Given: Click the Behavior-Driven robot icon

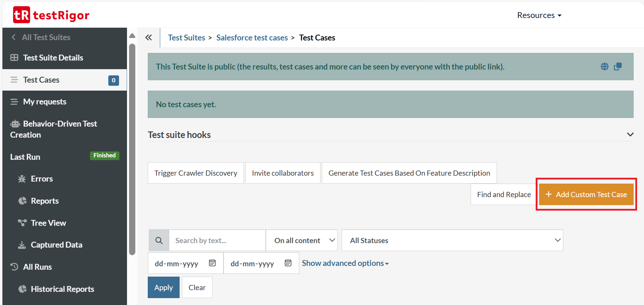Looking at the screenshot, I should tap(15, 124).
